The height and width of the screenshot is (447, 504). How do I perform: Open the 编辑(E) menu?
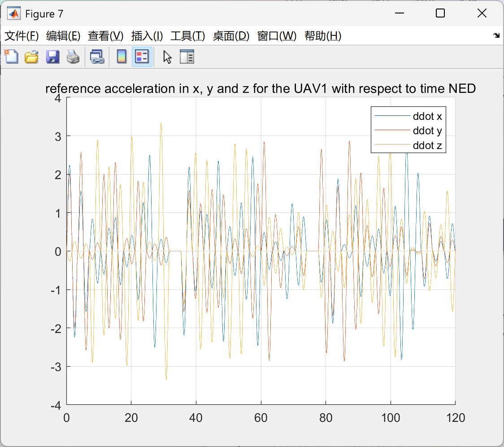tap(63, 36)
